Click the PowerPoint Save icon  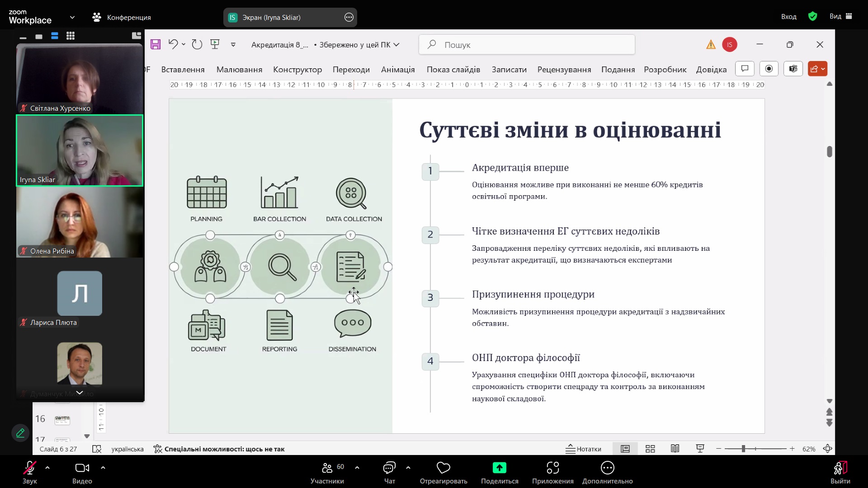point(156,44)
